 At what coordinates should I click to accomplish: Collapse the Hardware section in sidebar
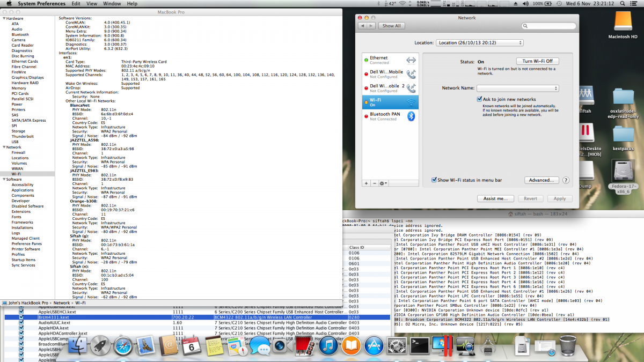[x=4, y=18]
